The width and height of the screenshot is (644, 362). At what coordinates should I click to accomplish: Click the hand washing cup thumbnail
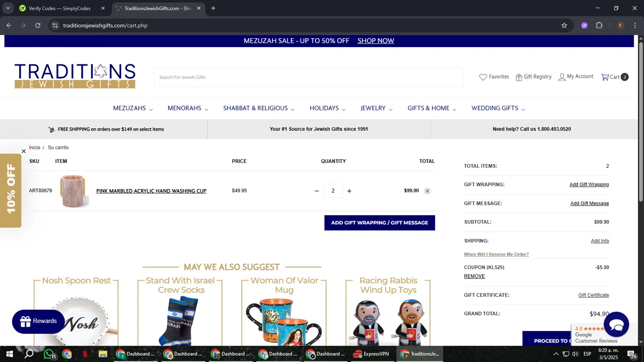click(73, 191)
